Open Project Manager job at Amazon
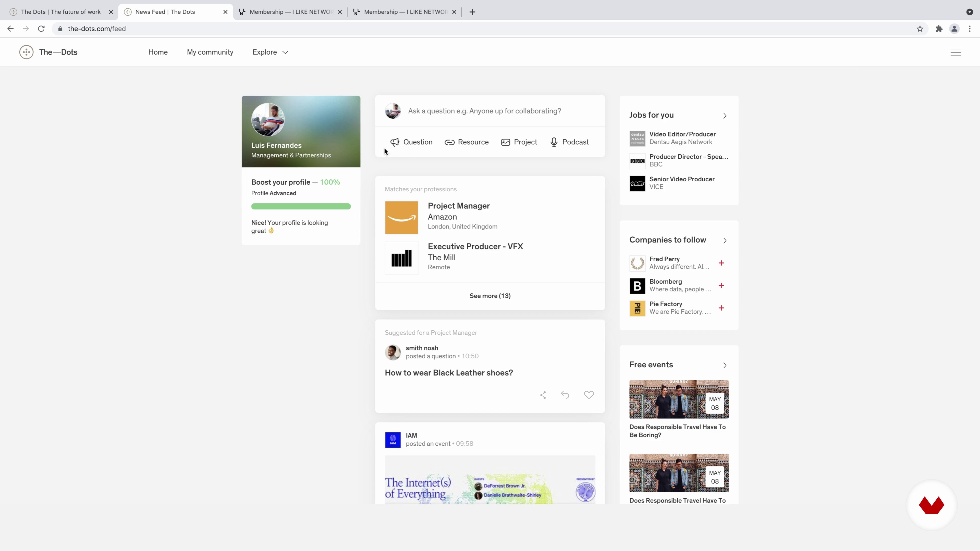The width and height of the screenshot is (980, 551). [459, 206]
